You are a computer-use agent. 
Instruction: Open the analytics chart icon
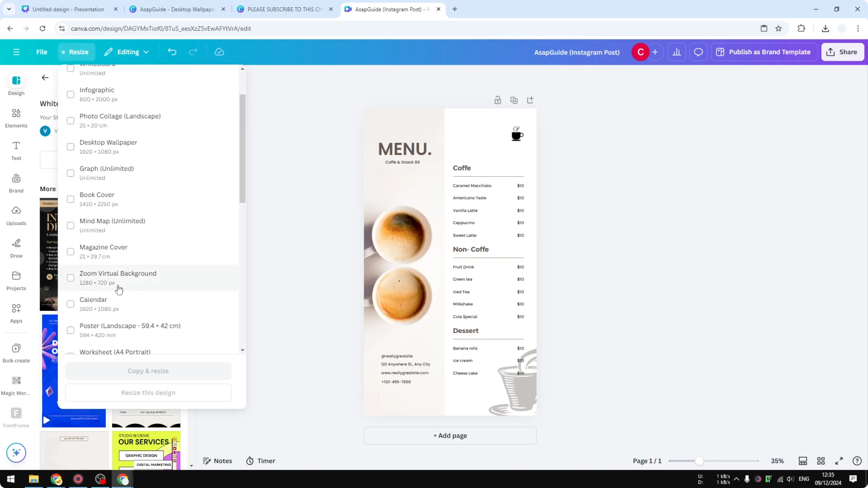[x=677, y=52]
